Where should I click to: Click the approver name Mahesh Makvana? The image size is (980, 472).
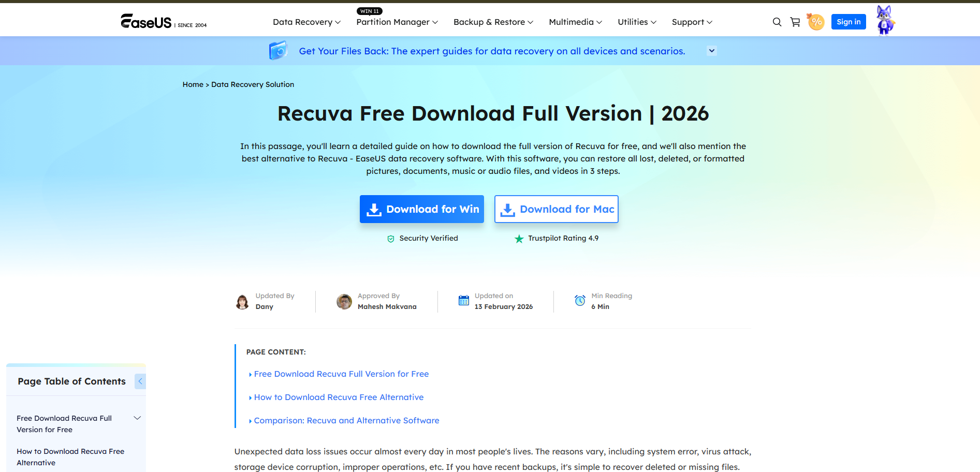coord(387,307)
